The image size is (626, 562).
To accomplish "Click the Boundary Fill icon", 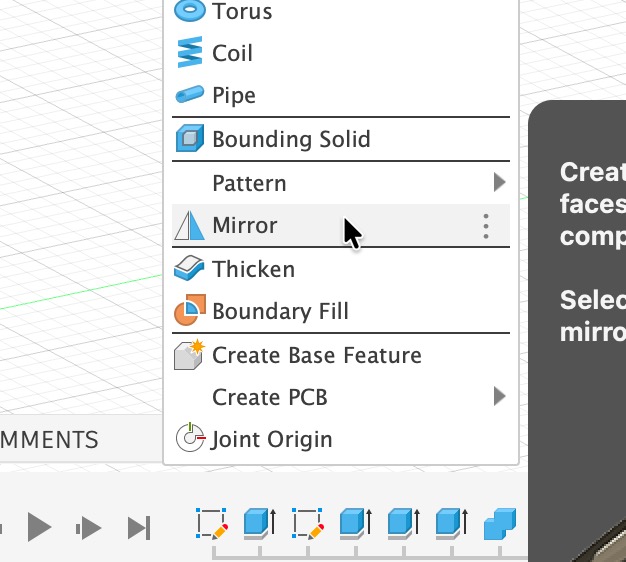I will [189, 311].
